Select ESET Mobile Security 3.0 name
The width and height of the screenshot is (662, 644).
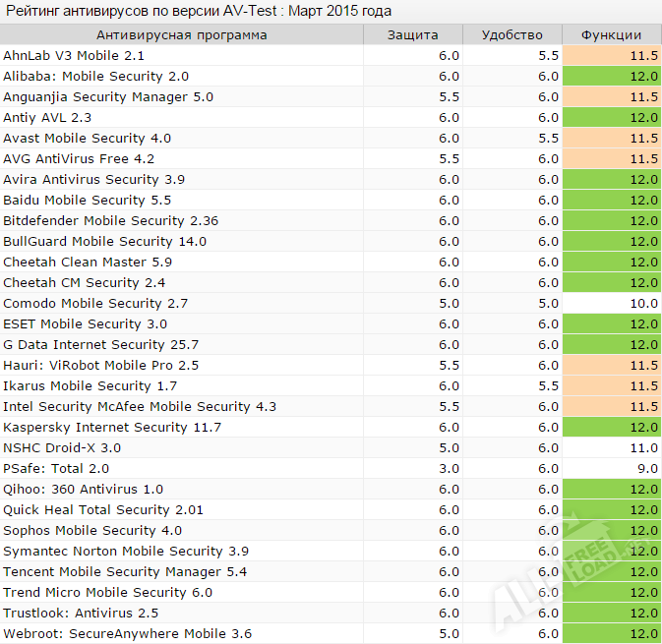pyautogui.click(x=85, y=324)
